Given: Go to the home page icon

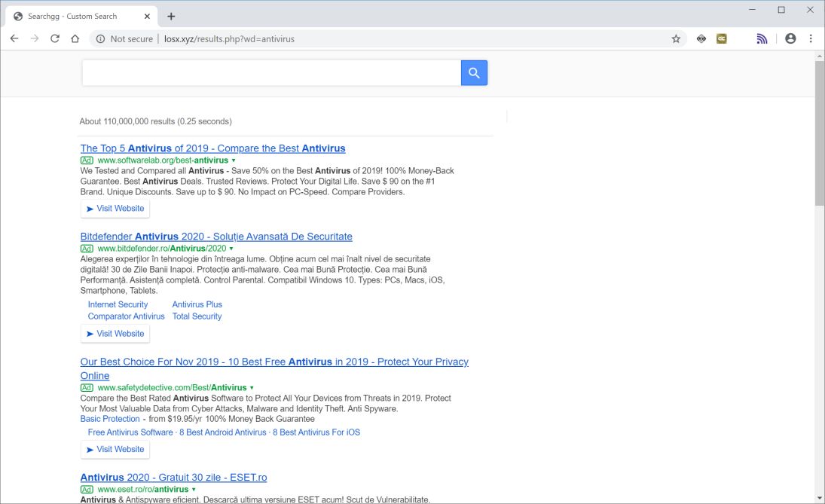Looking at the screenshot, I should pyautogui.click(x=75, y=38).
